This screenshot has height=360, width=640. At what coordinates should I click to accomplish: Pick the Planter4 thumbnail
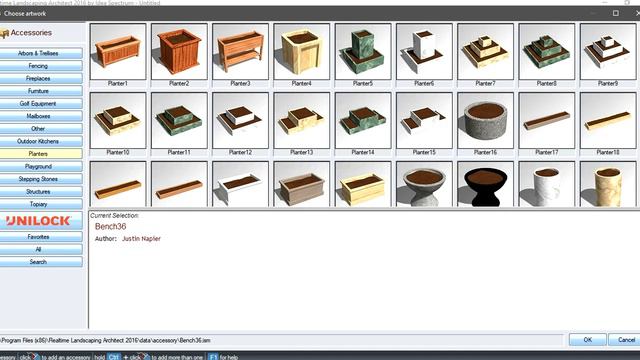[302, 51]
